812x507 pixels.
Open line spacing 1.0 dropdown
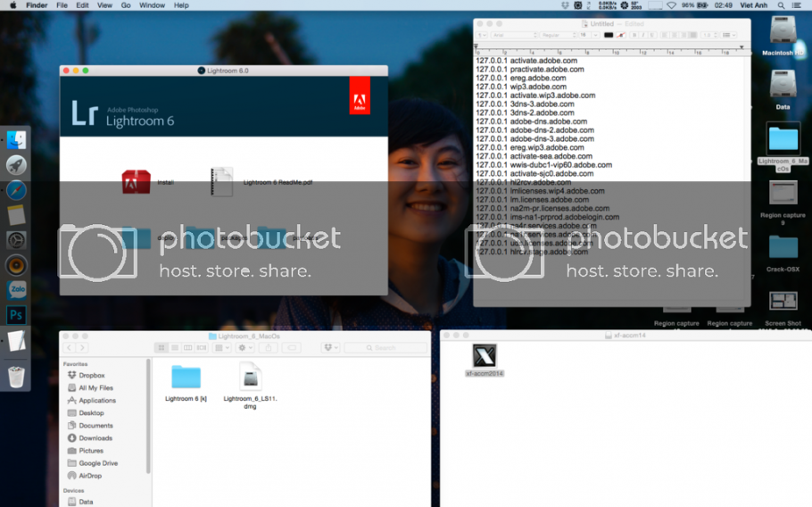[708, 35]
